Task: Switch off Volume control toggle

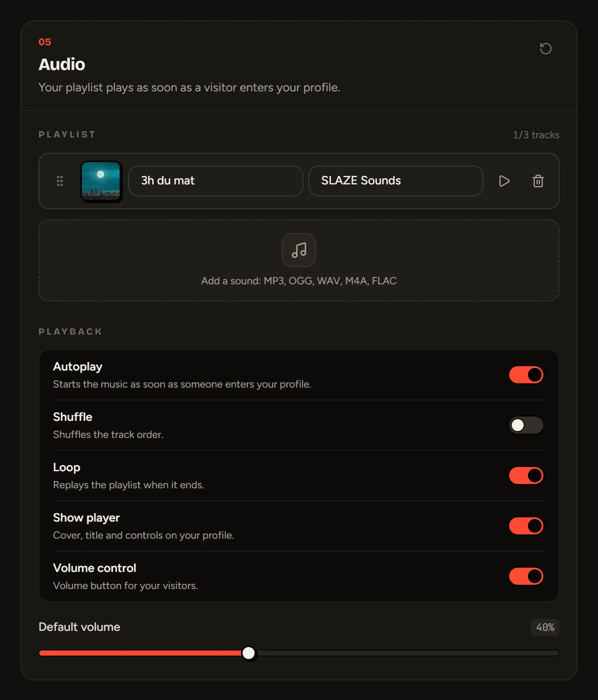Action: click(526, 576)
